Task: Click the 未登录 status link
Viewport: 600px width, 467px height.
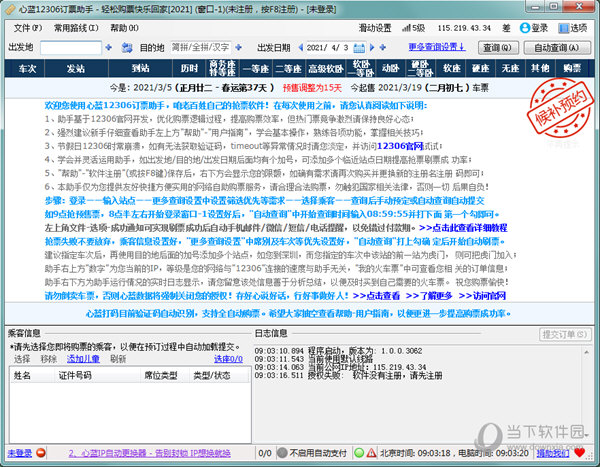Action: [x=20, y=454]
